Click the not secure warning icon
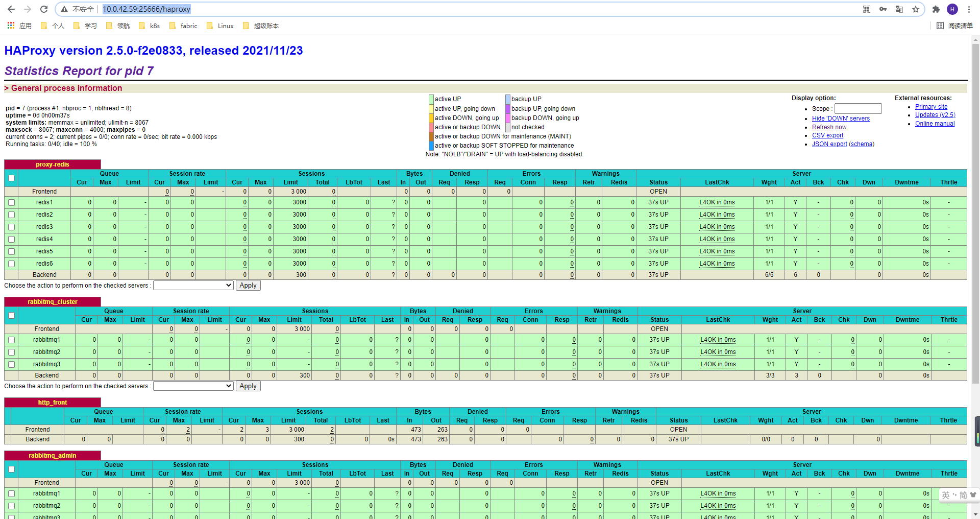The image size is (980, 519). tap(64, 9)
